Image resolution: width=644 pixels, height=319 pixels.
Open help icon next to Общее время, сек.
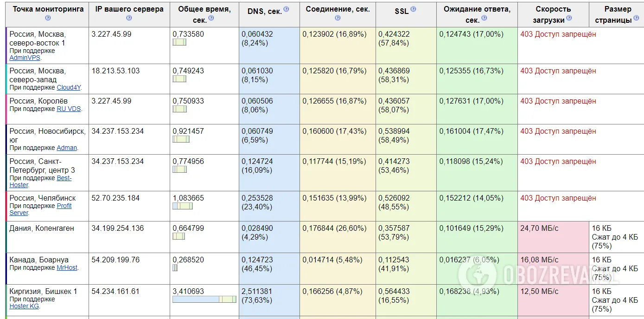click(x=211, y=18)
